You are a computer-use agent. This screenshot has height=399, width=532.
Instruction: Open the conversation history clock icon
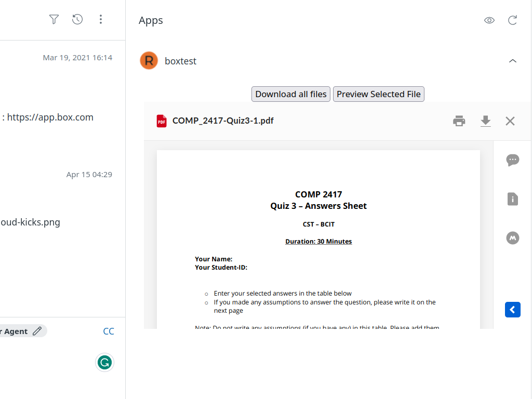[77, 20]
